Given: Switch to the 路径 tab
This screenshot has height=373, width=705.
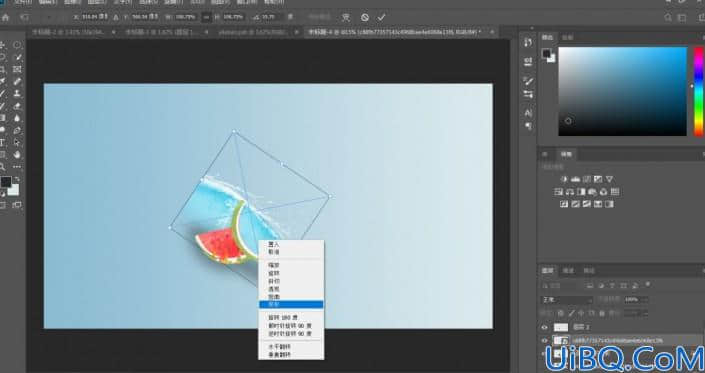Looking at the screenshot, I should (589, 271).
